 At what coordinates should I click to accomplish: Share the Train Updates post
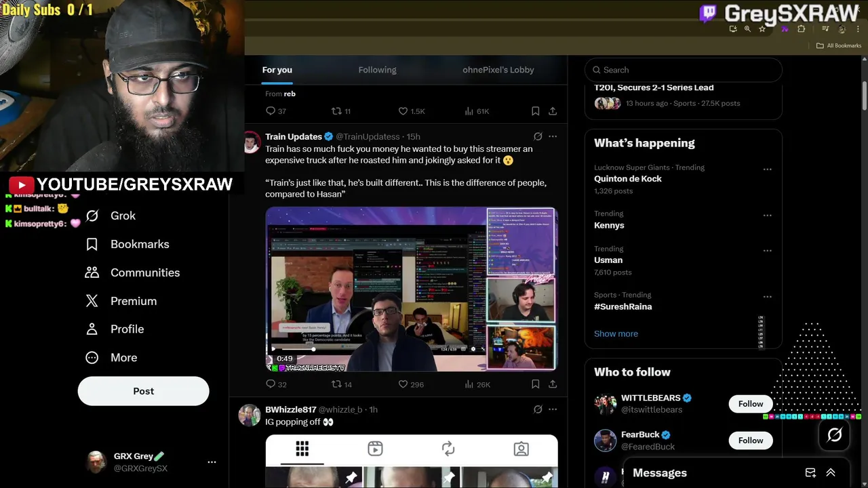point(553,384)
